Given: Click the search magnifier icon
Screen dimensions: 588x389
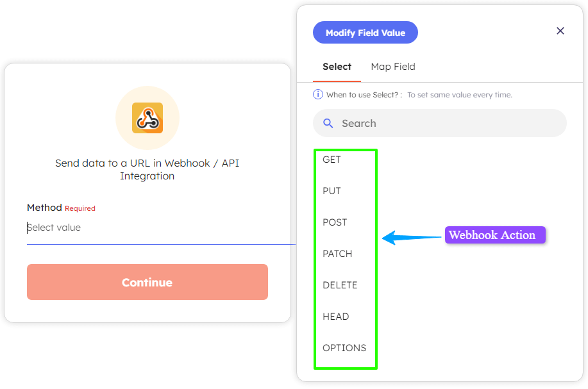Looking at the screenshot, I should coord(328,123).
